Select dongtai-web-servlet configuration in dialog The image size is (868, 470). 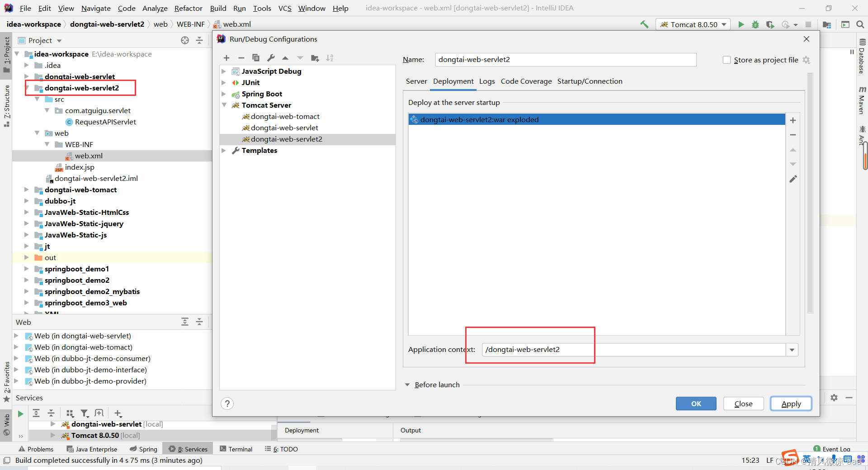click(284, 128)
